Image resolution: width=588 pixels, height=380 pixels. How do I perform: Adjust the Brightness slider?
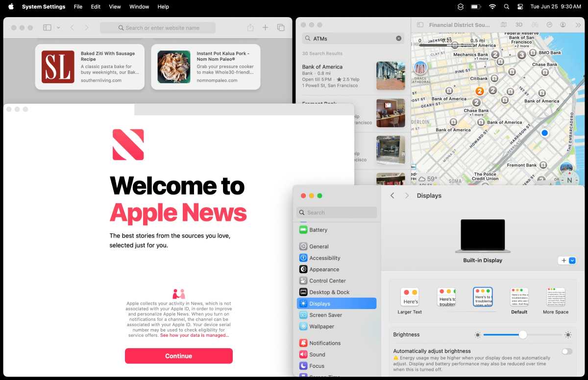click(x=522, y=335)
